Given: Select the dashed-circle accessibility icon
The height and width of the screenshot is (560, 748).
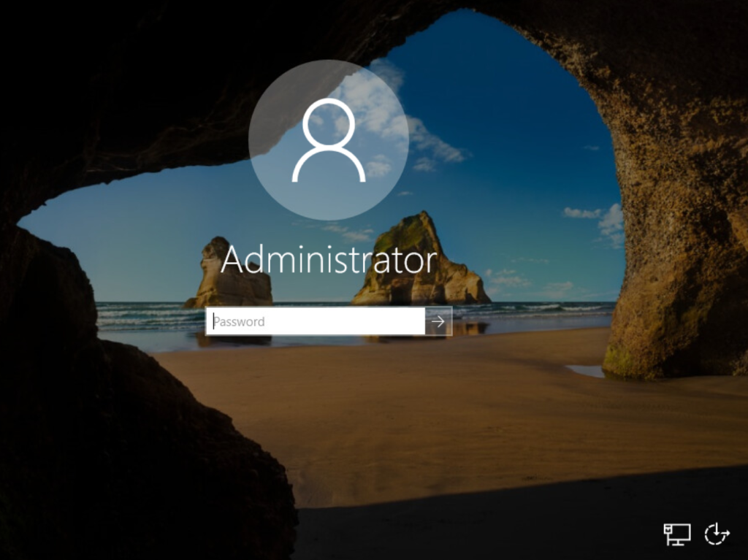Looking at the screenshot, I should tap(717, 534).
